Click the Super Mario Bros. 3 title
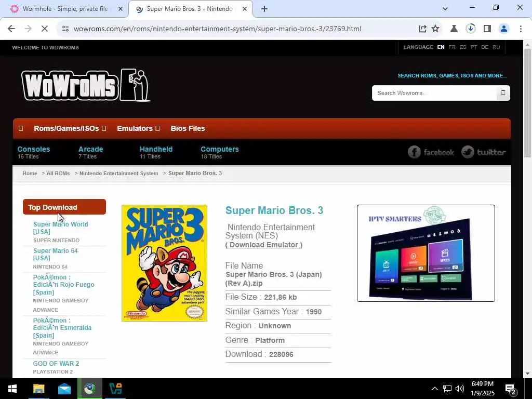Screen dimensions: 532x399 click(274, 210)
